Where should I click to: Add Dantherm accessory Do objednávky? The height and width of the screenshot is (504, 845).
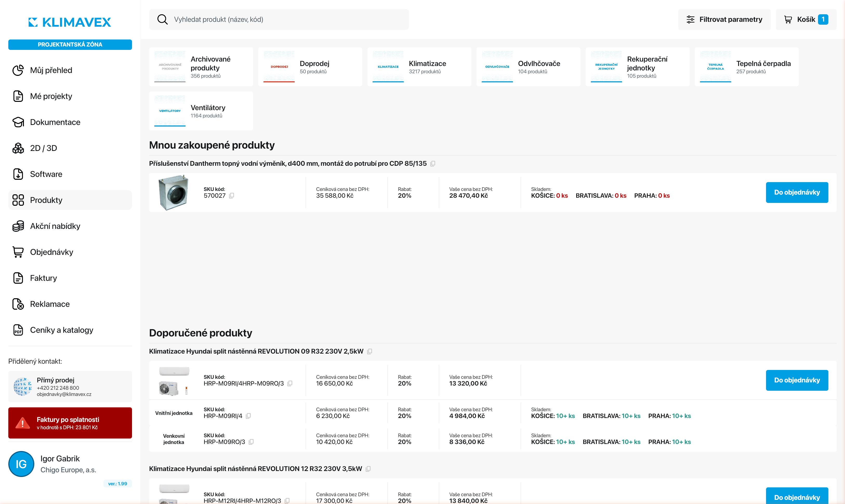[797, 193]
